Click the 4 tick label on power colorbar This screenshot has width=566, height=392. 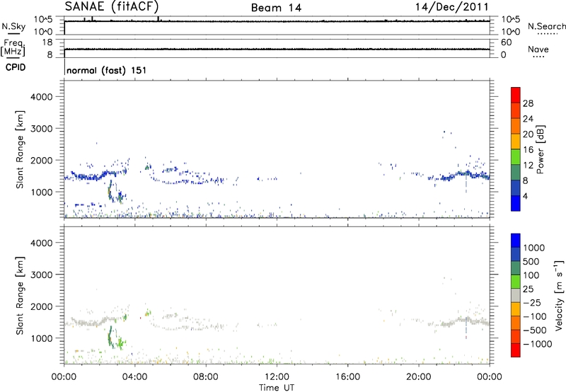click(x=526, y=196)
